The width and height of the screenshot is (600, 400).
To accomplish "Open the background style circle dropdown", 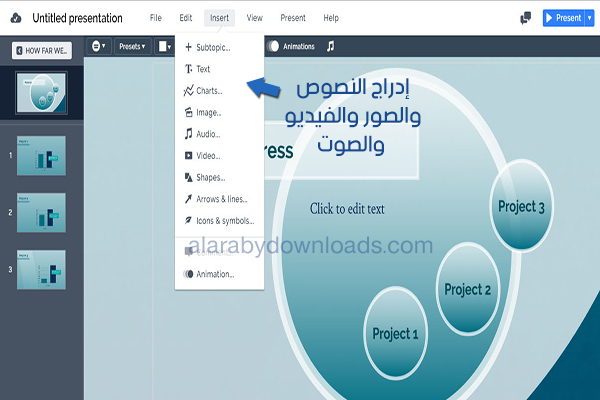I will (x=98, y=46).
